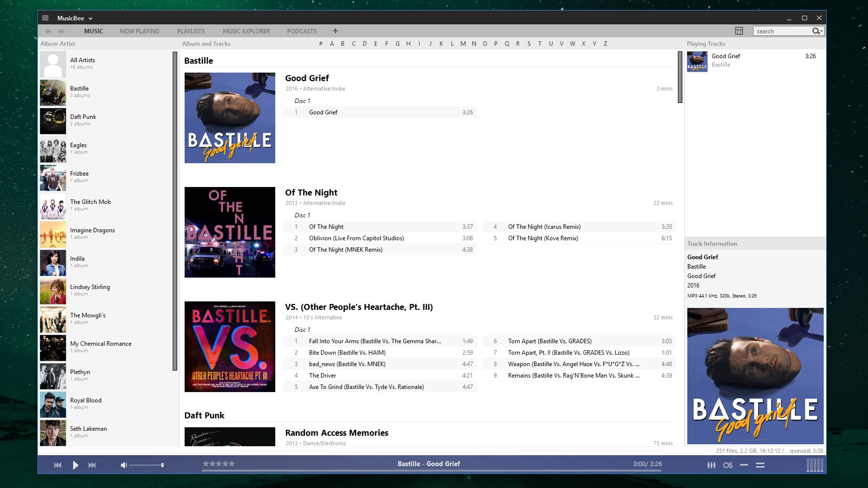Toggle Last.fm scrobbling icon
Image resolution: width=868 pixels, height=488 pixels.
728,465
